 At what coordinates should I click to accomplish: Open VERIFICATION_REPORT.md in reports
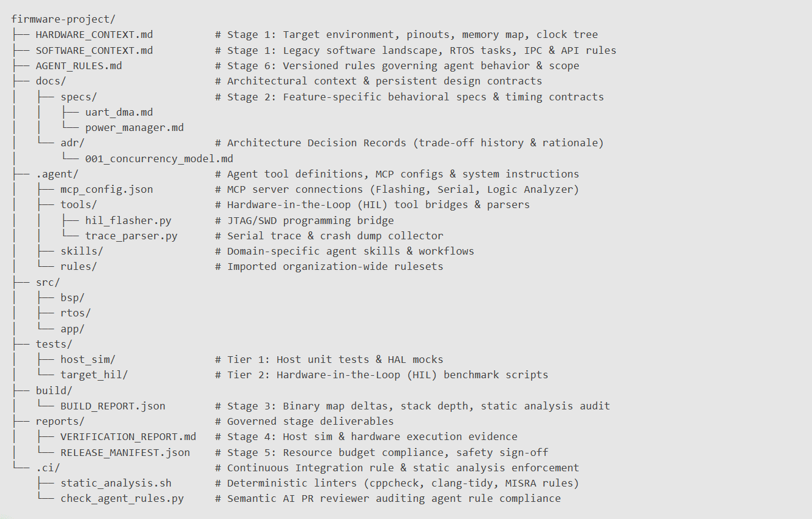[128, 436]
